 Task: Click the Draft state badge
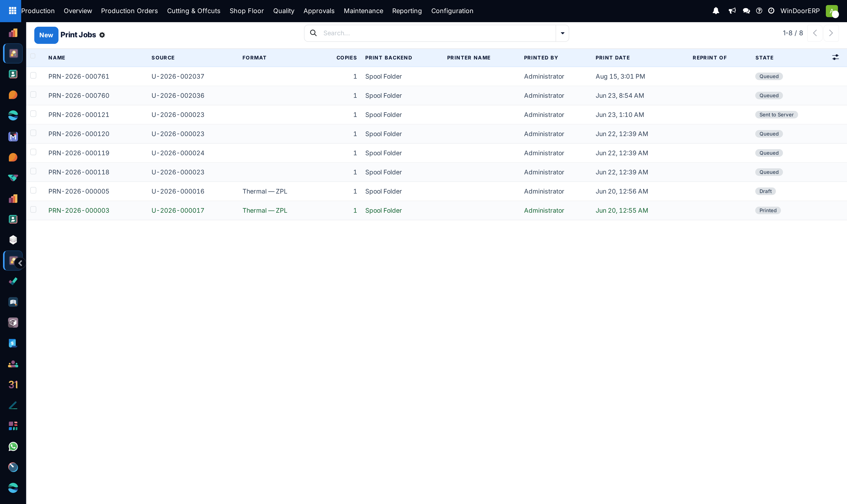coord(766,191)
